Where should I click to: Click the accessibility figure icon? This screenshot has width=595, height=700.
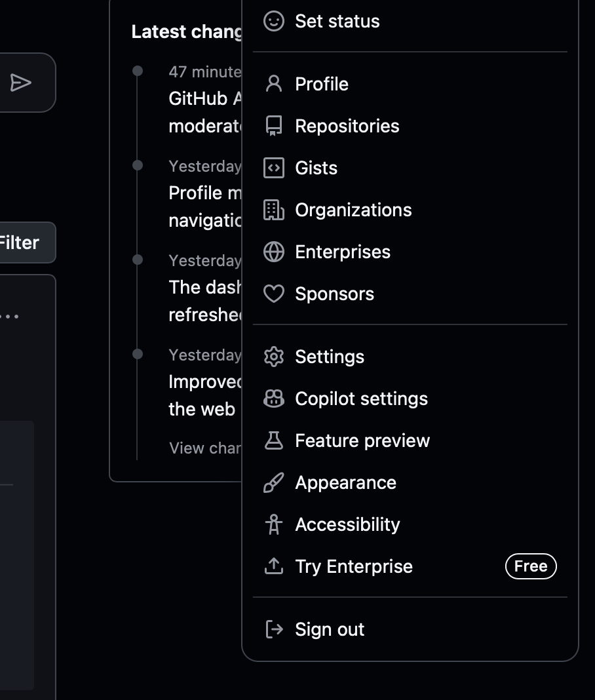pyautogui.click(x=274, y=524)
